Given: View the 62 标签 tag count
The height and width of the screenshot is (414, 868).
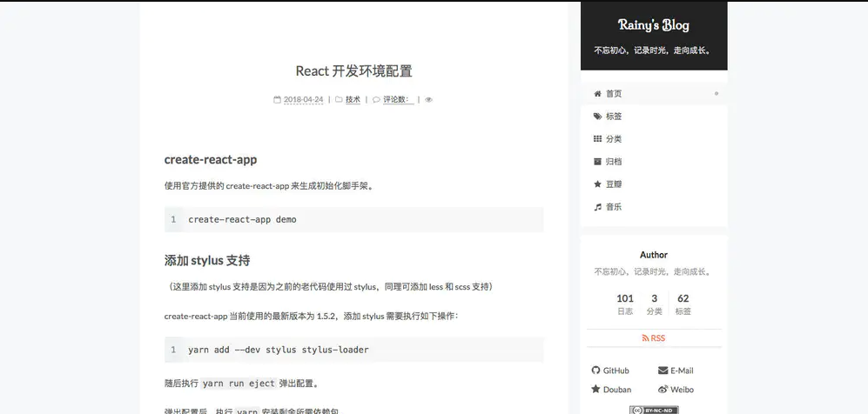Looking at the screenshot, I should 683,304.
